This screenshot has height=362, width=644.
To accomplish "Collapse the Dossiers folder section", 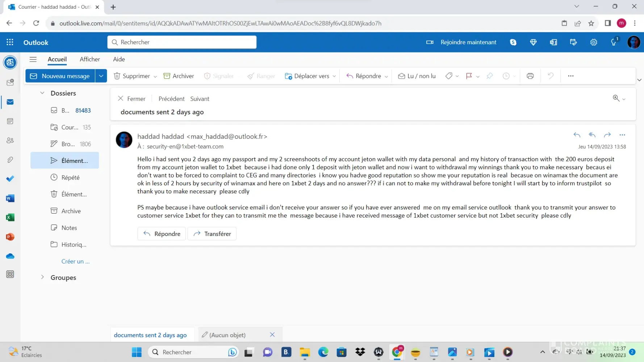I will (x=42, y=93).
